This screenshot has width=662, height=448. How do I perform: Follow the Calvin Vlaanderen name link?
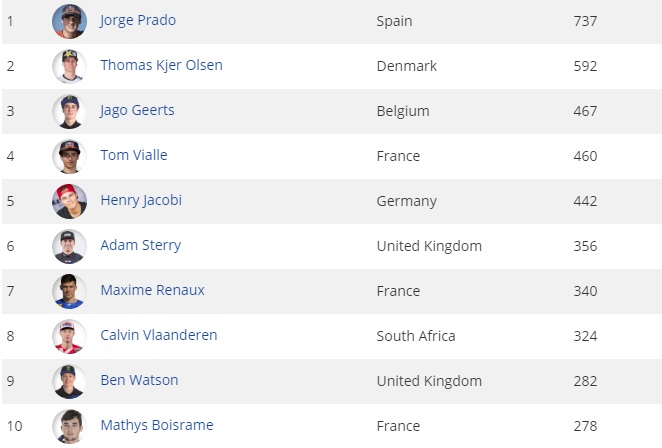(158, 335)
